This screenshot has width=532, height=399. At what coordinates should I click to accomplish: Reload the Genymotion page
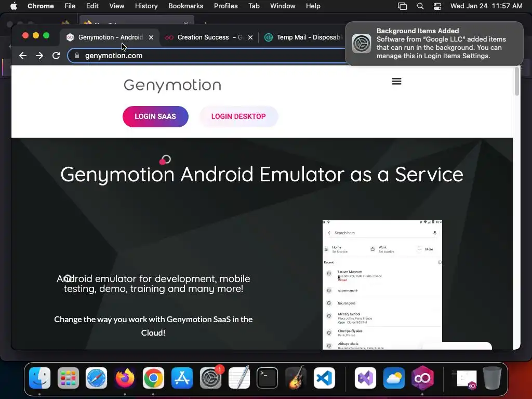(56, 56)
